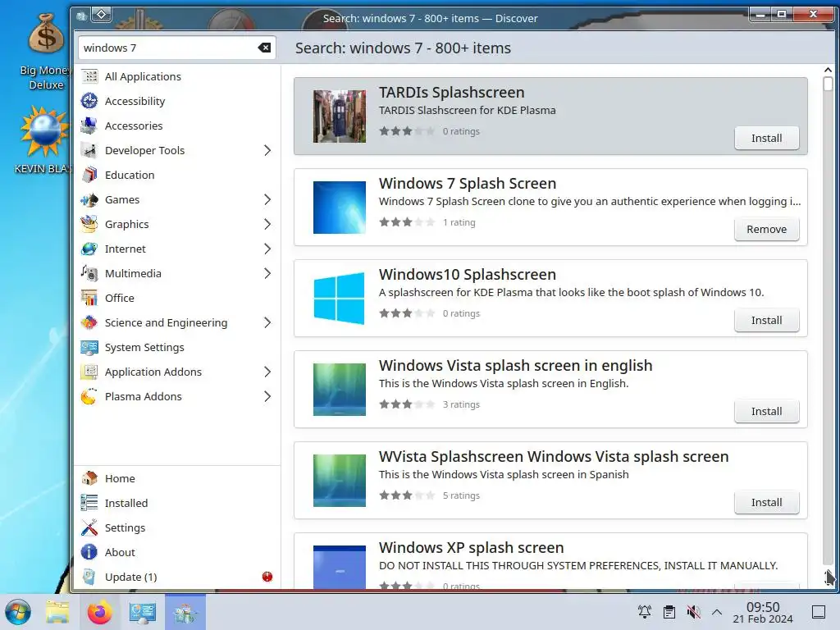Select the System Settings entry
840x630 pixels.
click(x=177, y=348)
